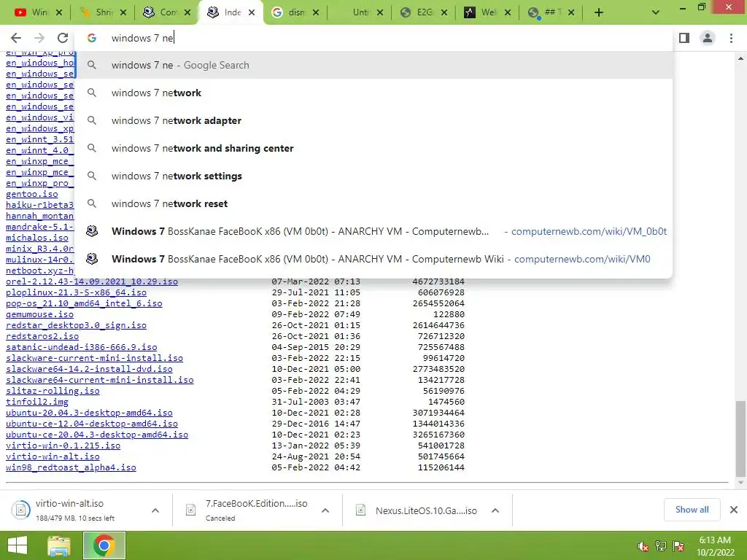
Task: Switch to the 'Shri' tab
Action: tap(97, 12)
